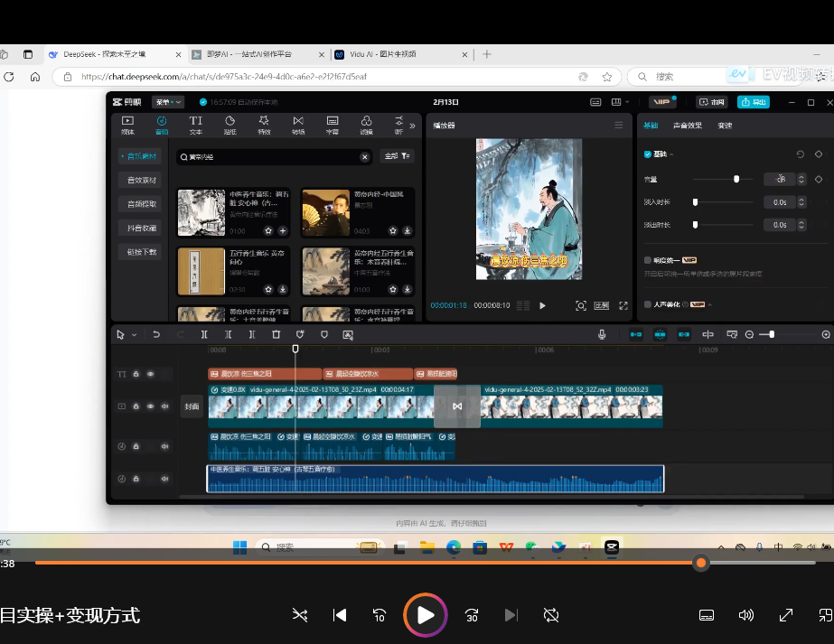Image resolution: width=834 pixels, height=644 pixels.
Task: Enable the 人声美化 vocal enhance checkbox
Action: pyautogui.click(x=647, y=304)
